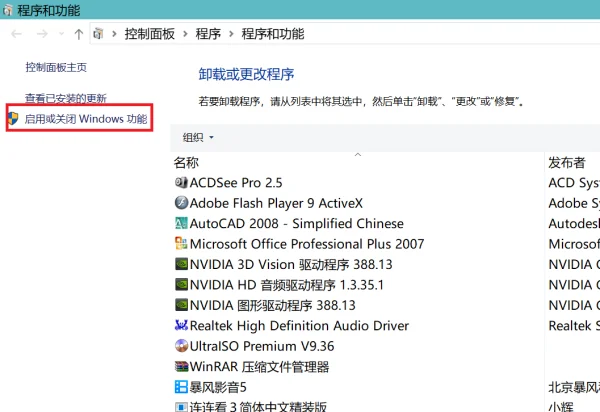Click the NVIDIA 3D Vision driver icon
The height and width of the screenshot is (412, 600).
coord(181,264)
